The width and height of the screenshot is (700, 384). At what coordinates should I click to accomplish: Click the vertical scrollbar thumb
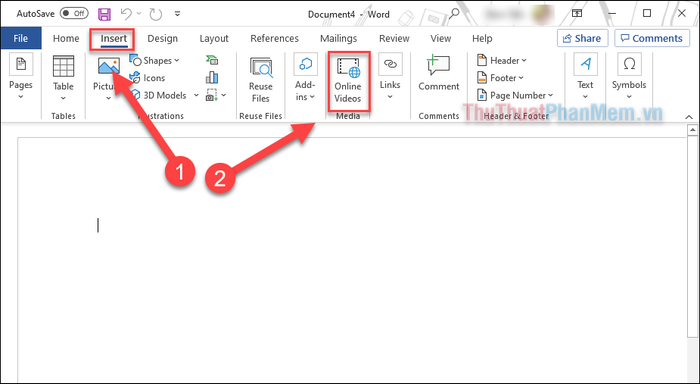[692, 237]
